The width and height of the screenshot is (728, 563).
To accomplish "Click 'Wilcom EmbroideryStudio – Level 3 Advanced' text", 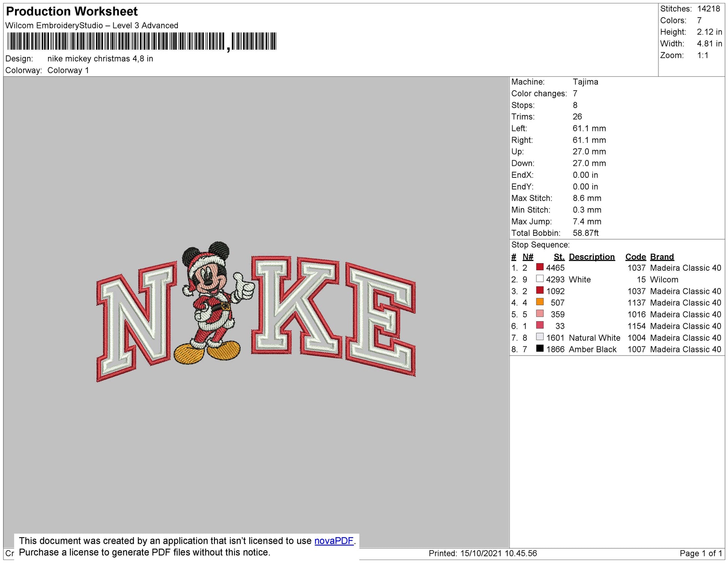I will coord(92,25).
